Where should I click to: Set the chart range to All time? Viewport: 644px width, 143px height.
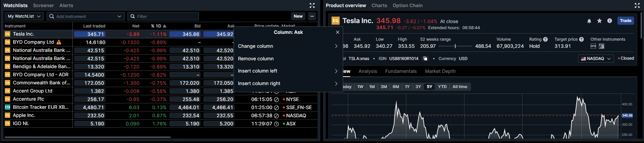tap(460, 87)
